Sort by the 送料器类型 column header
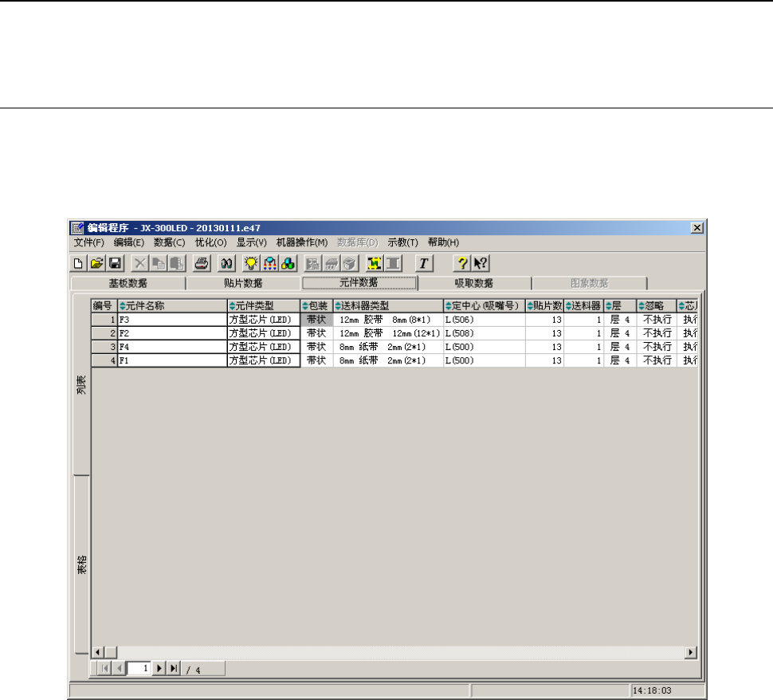Screen dimensions: 773x700 [388, 306]
